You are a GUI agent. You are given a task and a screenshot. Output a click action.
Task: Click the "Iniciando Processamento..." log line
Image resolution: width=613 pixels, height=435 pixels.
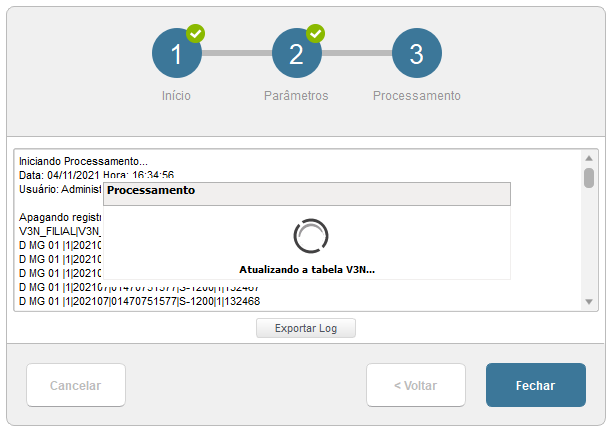[83, 161]
